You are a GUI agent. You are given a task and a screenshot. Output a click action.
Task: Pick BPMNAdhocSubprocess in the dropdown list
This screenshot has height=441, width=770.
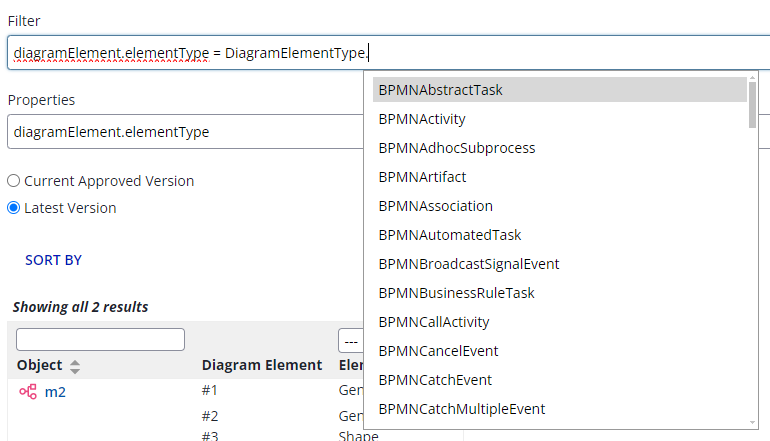pyautogui.click(x=456, y=148)
